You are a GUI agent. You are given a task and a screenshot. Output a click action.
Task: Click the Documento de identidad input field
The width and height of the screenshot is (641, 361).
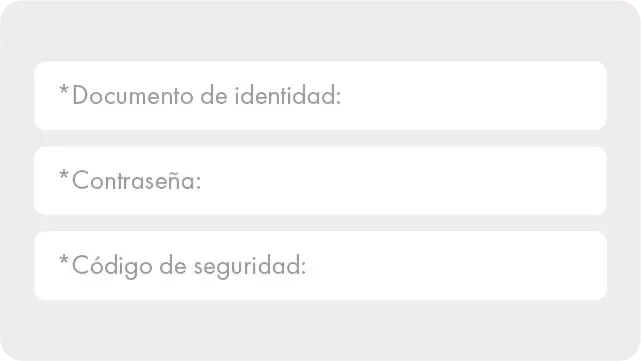pyautogui.click(x=320, y=96)
